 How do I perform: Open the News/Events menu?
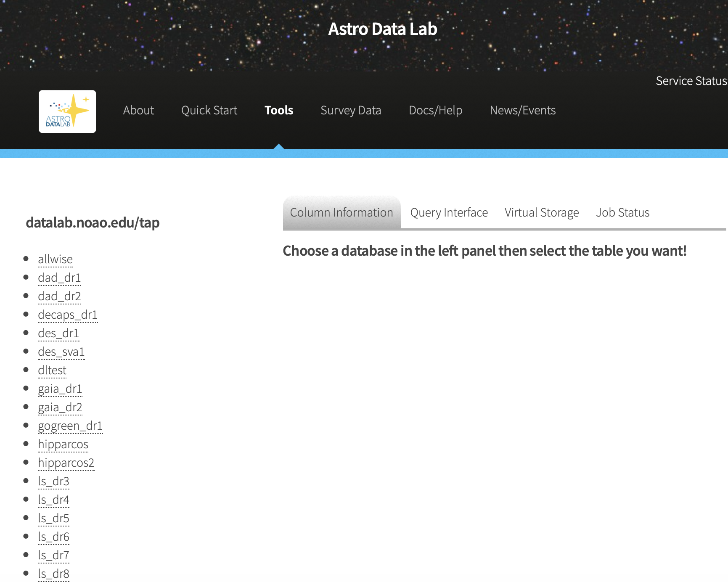(523, 110)
